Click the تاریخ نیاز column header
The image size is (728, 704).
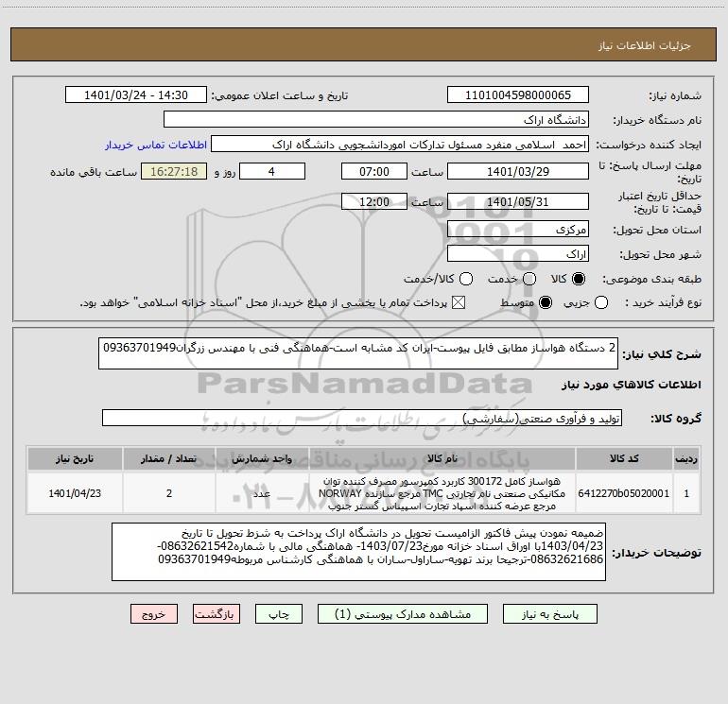coord(75,458)
